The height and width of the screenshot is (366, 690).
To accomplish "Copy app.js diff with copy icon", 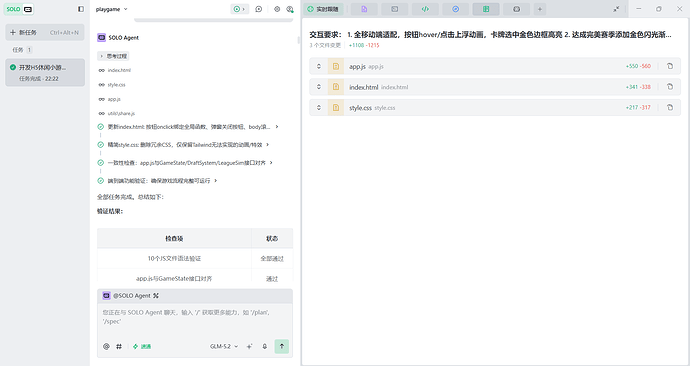I will (670, 66).
